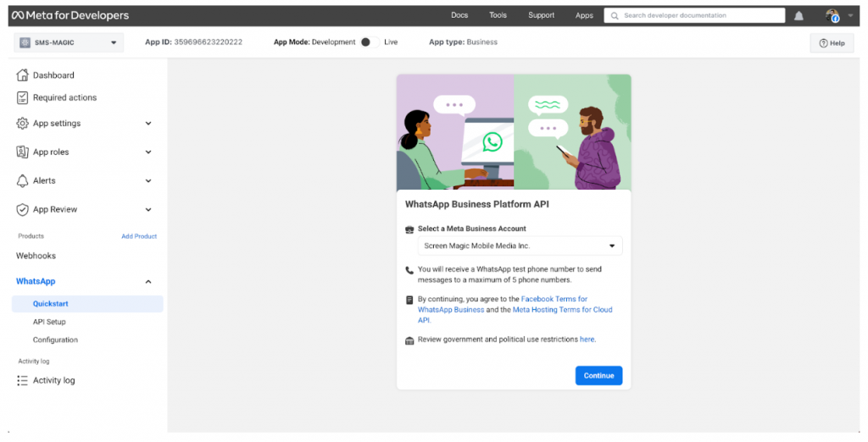The height and width of the screenshot is (442, 868).
Task: Click the Required actions checklist icon
Action: (22, 98)
